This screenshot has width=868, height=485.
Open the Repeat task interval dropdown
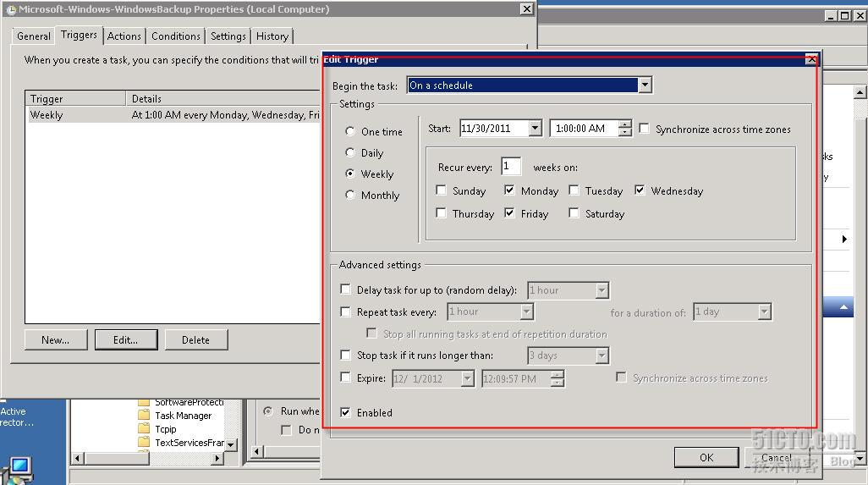click(526, 311)
